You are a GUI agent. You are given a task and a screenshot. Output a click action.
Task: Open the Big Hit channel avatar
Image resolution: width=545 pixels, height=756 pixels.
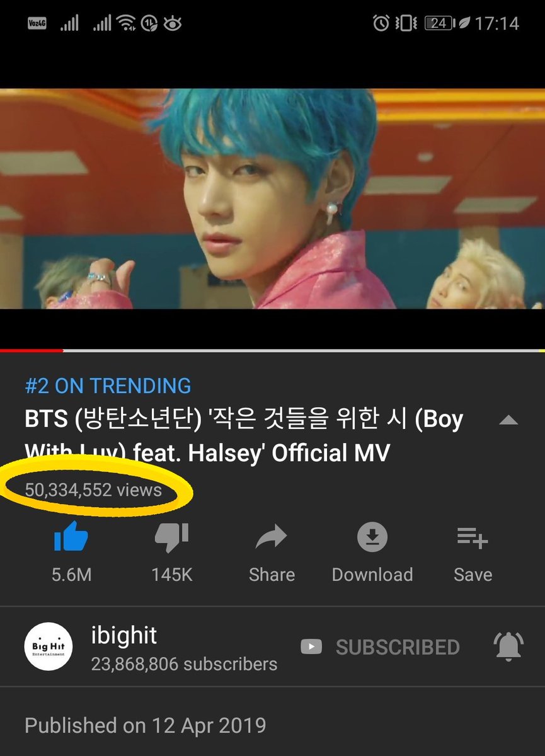pyautogui.click(x=49, y=646)
